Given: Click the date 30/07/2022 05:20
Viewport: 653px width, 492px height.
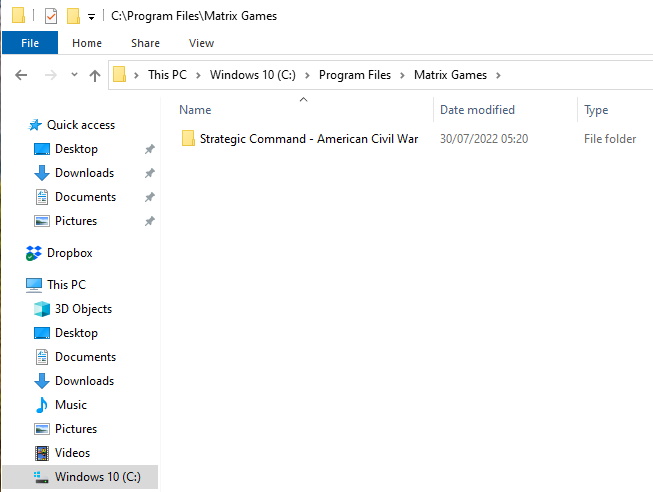Looking at the screenshot, I should pos(484,139).
